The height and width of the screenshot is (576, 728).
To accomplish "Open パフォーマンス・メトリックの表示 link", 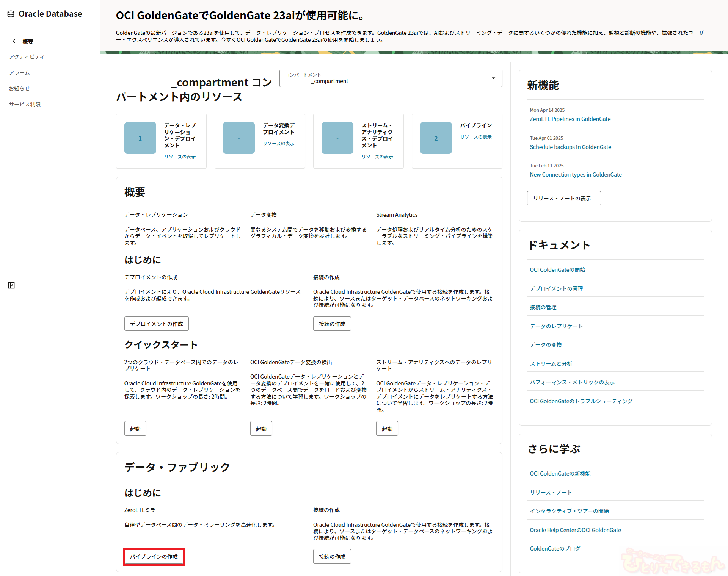I will coord(572,382).
